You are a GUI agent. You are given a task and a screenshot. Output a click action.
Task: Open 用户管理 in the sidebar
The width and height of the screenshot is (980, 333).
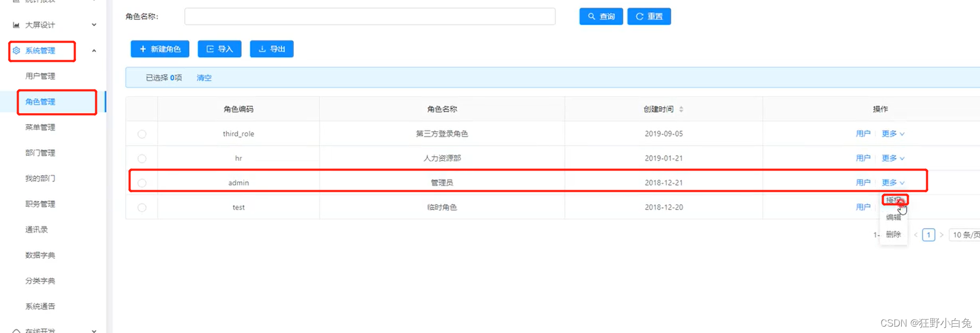click(40, 76)
